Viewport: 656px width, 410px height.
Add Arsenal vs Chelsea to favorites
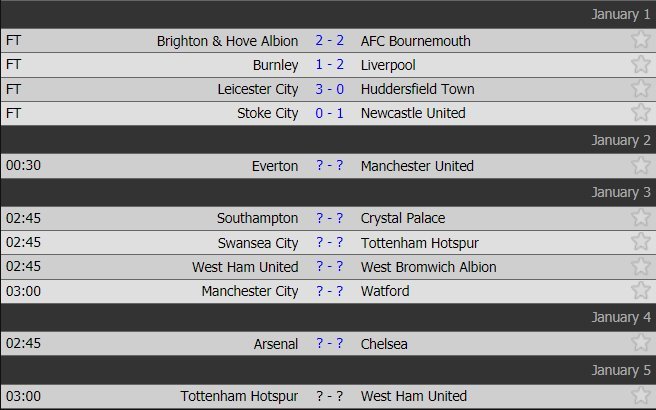[x=640, y=344]
